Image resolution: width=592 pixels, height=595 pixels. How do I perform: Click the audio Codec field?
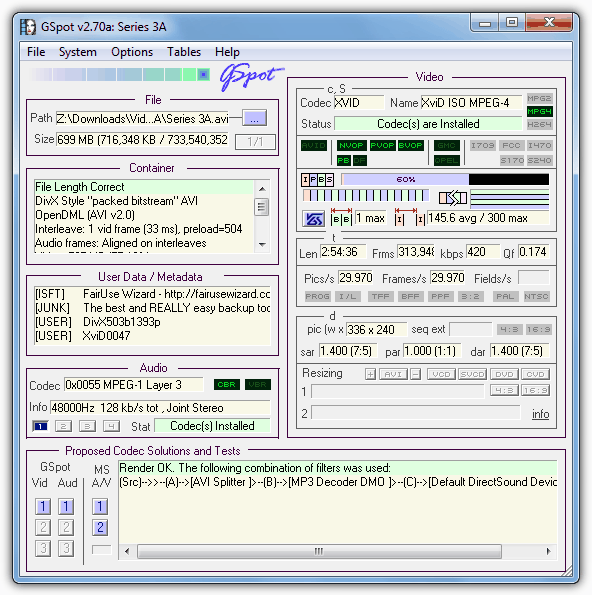[134, 385]
